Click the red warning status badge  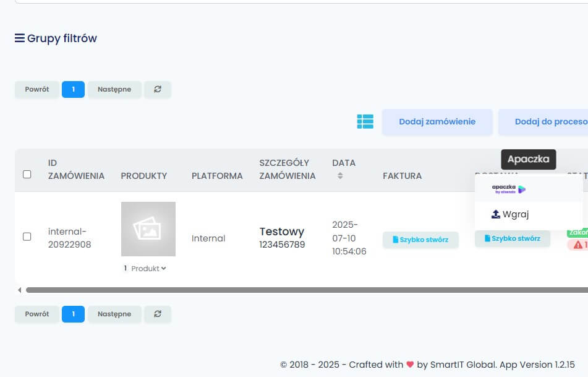click(579, 245)
